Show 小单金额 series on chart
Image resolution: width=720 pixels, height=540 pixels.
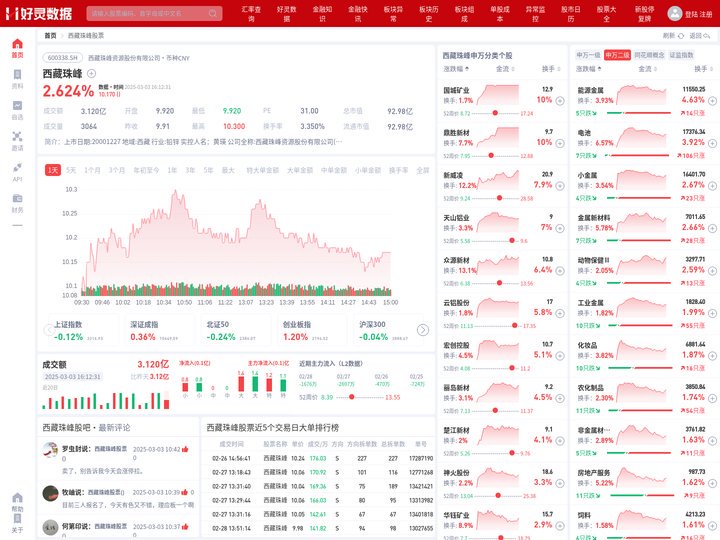click(368, 170)
